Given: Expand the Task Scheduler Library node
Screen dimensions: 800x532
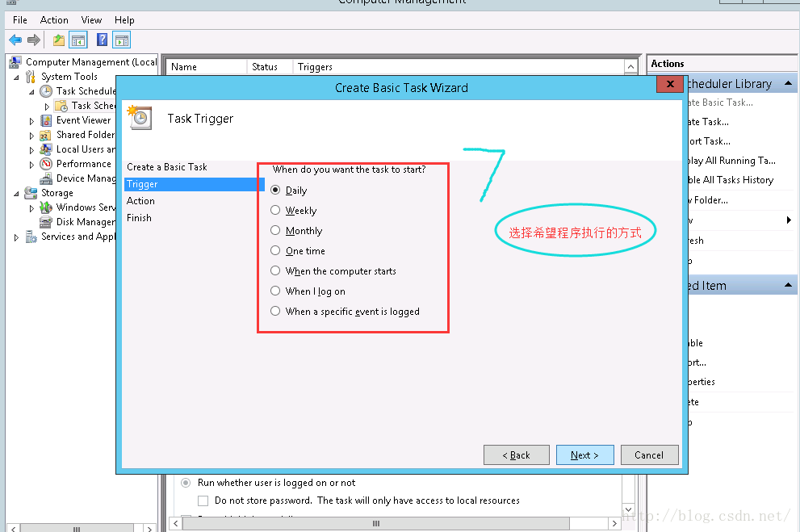Looking at the screenshot, I should pyautogui.click(x=47, y=107).
